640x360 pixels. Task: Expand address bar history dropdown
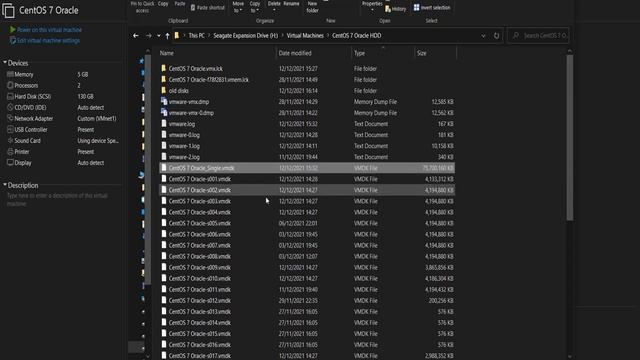pos(483,36)
